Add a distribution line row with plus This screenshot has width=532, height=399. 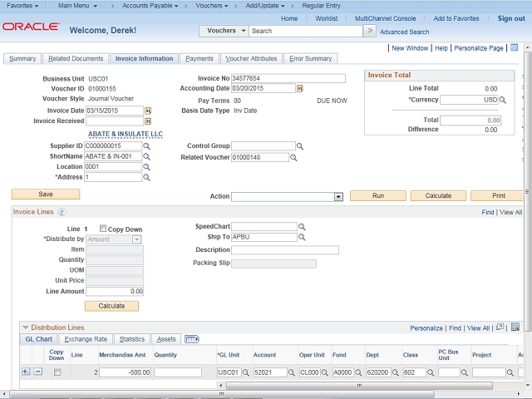(25, 372)
